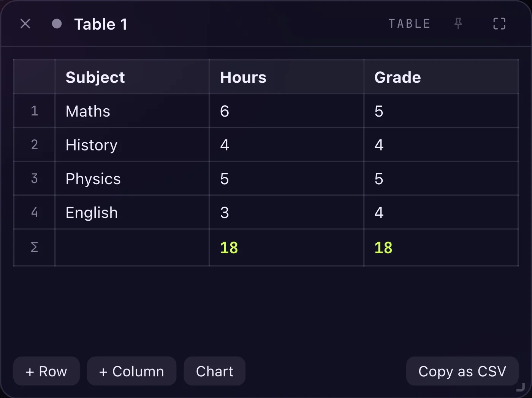Select row number 3
Viewport: 532px width, 398px height.
(x=34, y=178)
